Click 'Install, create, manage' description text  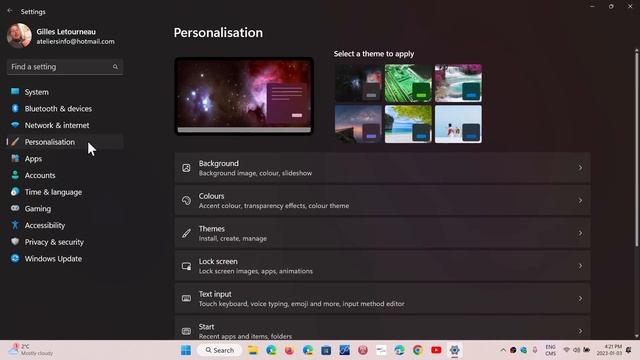tap(233, 238)
